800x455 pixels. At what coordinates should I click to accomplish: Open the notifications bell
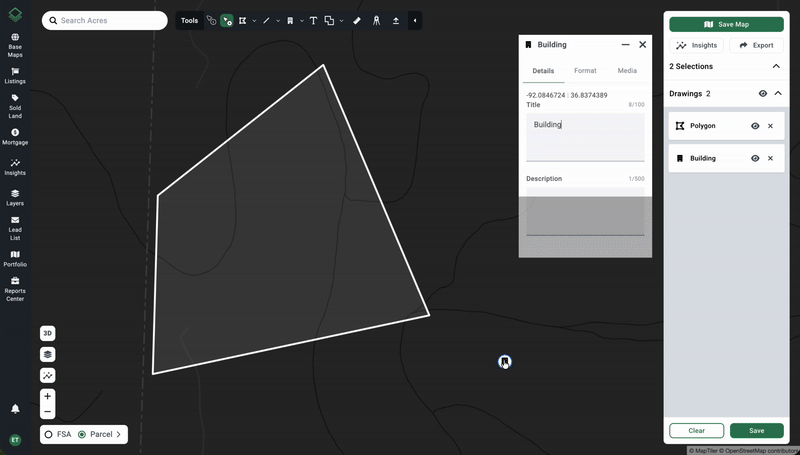(x=15, y=409)
